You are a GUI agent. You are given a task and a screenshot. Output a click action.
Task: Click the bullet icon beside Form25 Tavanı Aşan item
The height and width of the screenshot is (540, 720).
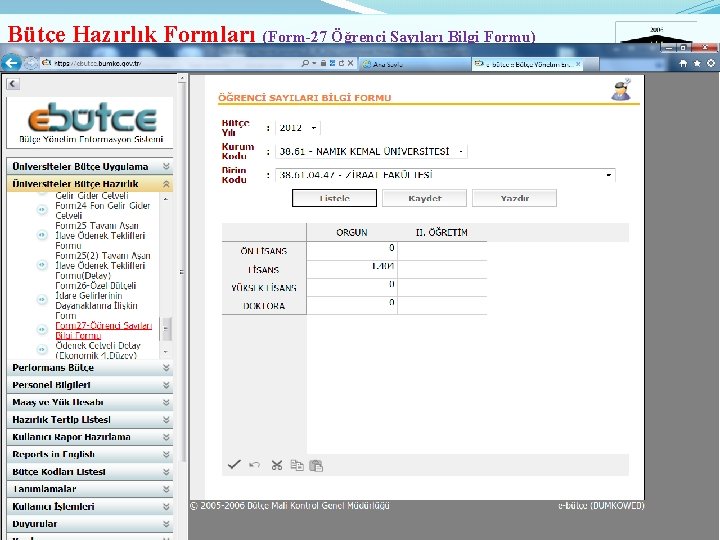click(42, 235)
